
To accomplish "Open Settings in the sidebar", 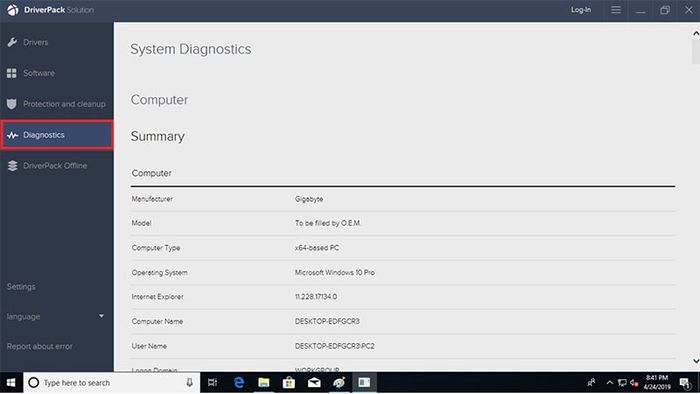I will [21, 286].
